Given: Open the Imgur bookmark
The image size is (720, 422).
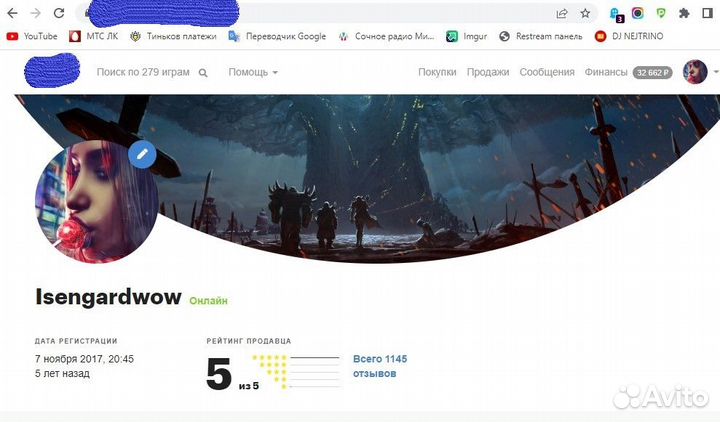Looking at the screenshot, I should point(466,36).
